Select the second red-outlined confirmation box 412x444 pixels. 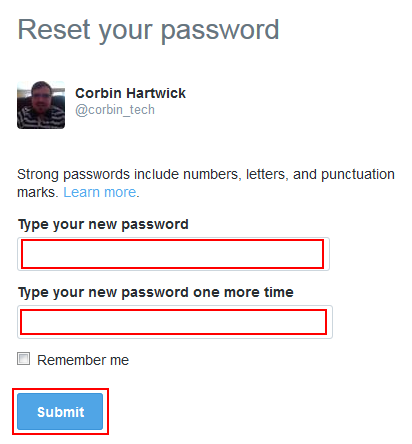tap(173, 322)
